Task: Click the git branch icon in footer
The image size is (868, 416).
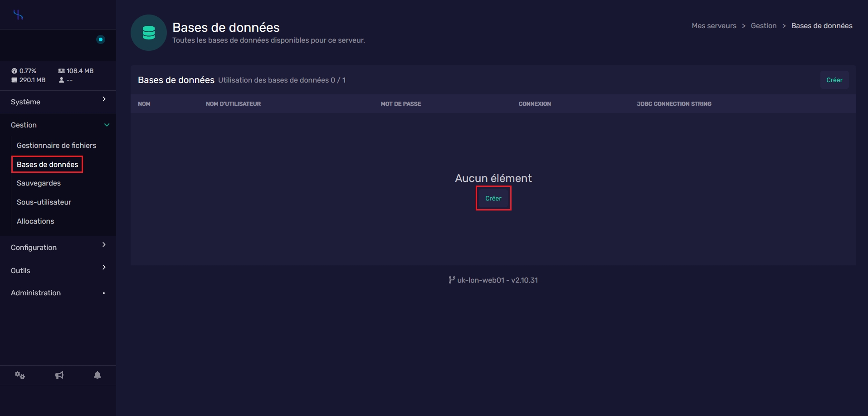Action: point(452,280)
